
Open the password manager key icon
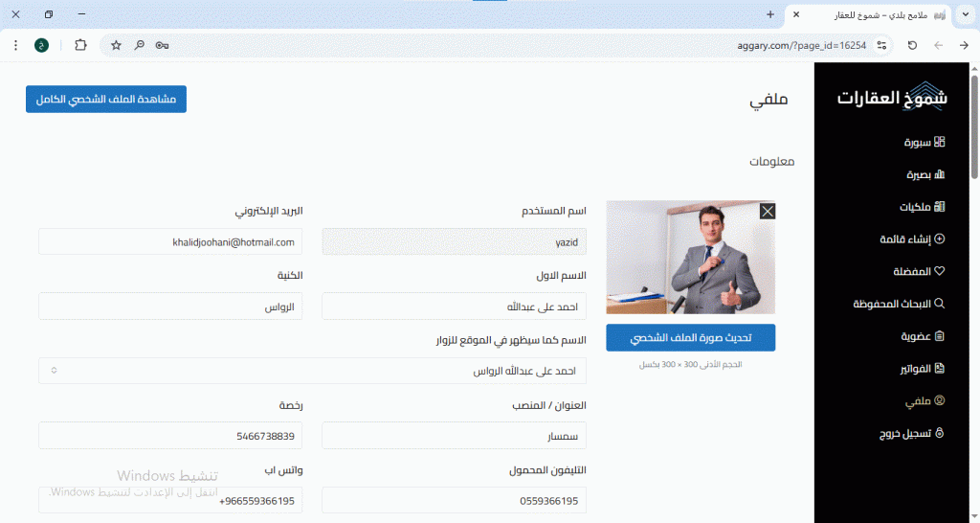pyautogui.click(x=162, y=45)
